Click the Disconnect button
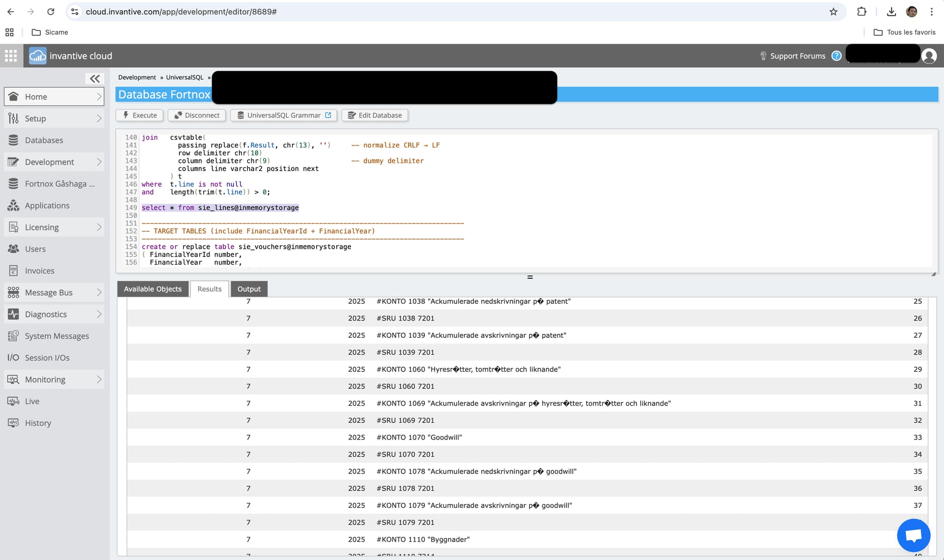Image resolution: width=944 pixels, height=560 pixels. pyautogui.click(x=197, y=115)
